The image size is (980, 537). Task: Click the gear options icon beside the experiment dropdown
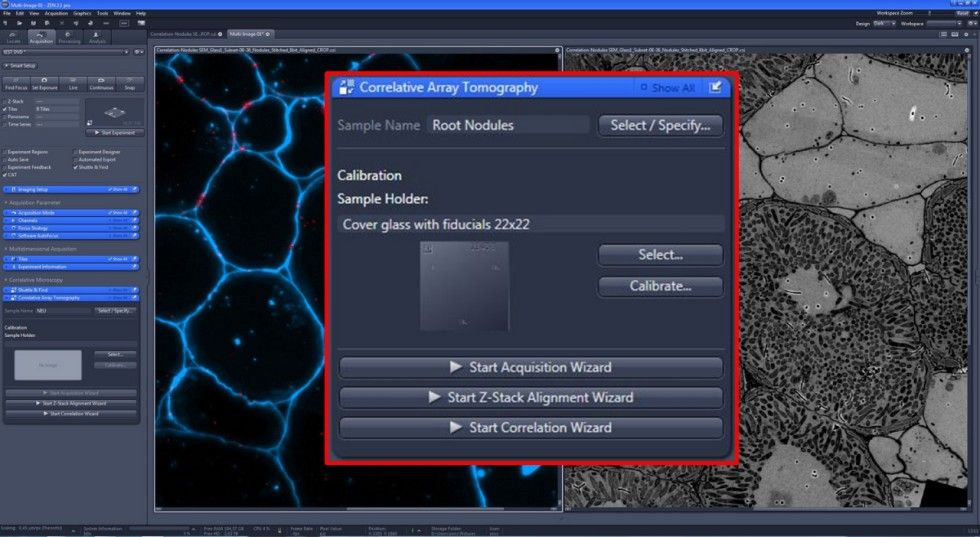click(139, 52)
